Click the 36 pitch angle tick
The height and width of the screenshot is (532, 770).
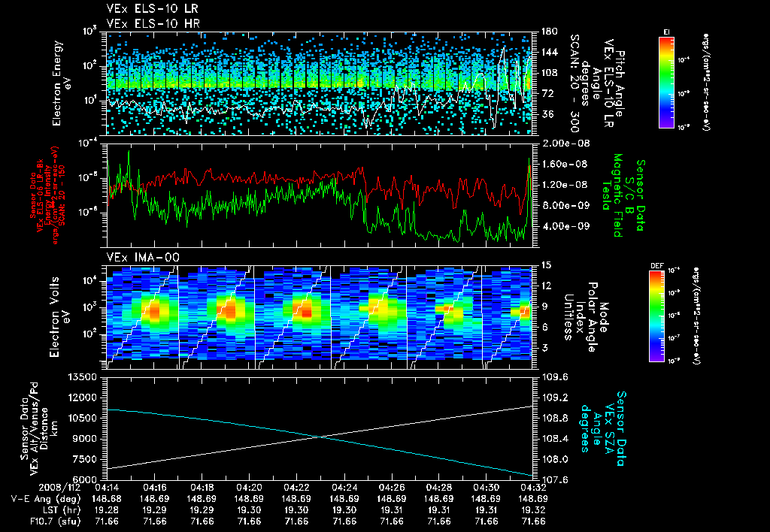click(x=547, y=114)
